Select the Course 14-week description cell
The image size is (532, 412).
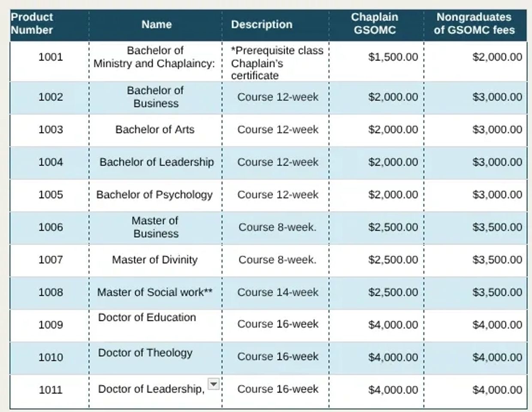[x=278, y=292]
